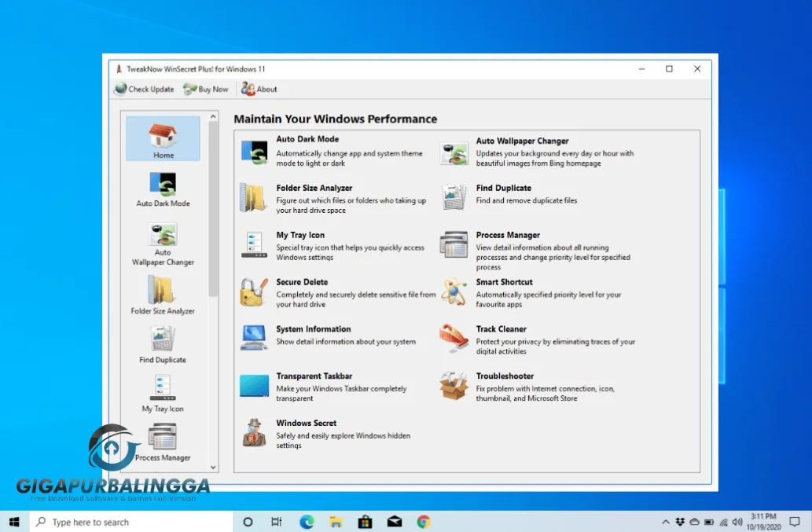Open Cortana circle on taskbar
This screenshot has width=812, height=532.
point(248,522)
